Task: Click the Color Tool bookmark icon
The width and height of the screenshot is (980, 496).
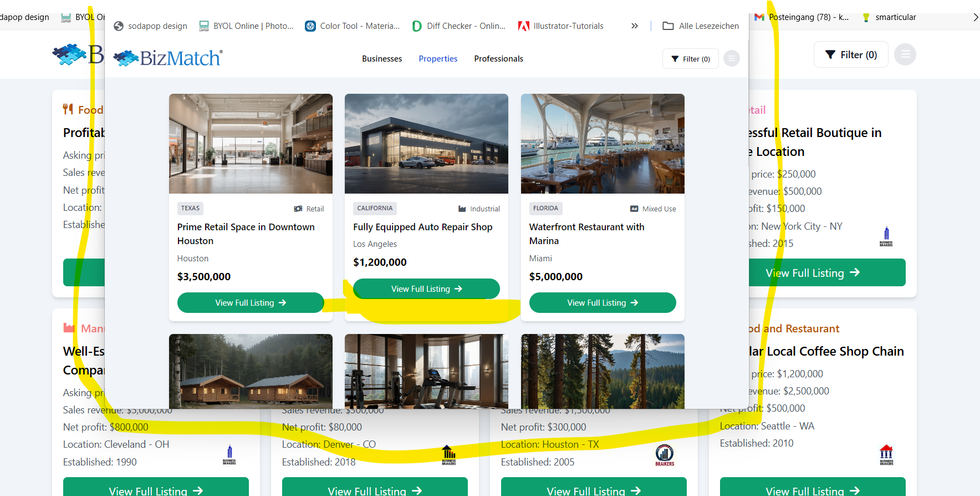Action: (x=310, y=26)
